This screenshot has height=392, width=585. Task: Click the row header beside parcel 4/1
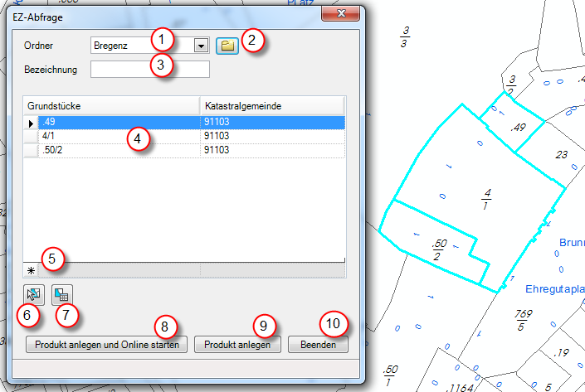click(31, 136)
